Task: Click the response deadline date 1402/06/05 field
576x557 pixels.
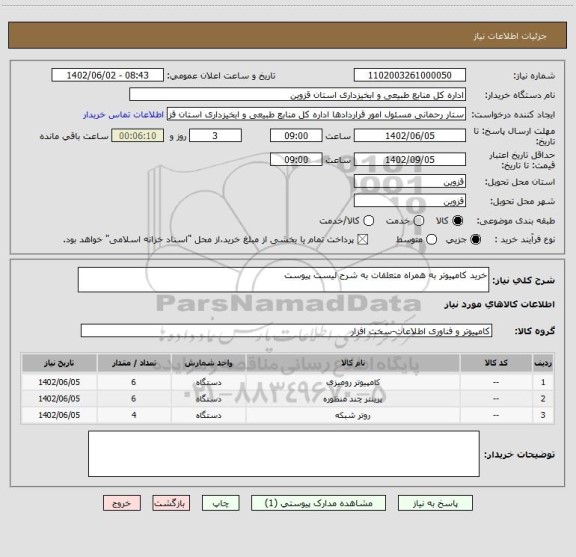Action: [x=410, y=136]
